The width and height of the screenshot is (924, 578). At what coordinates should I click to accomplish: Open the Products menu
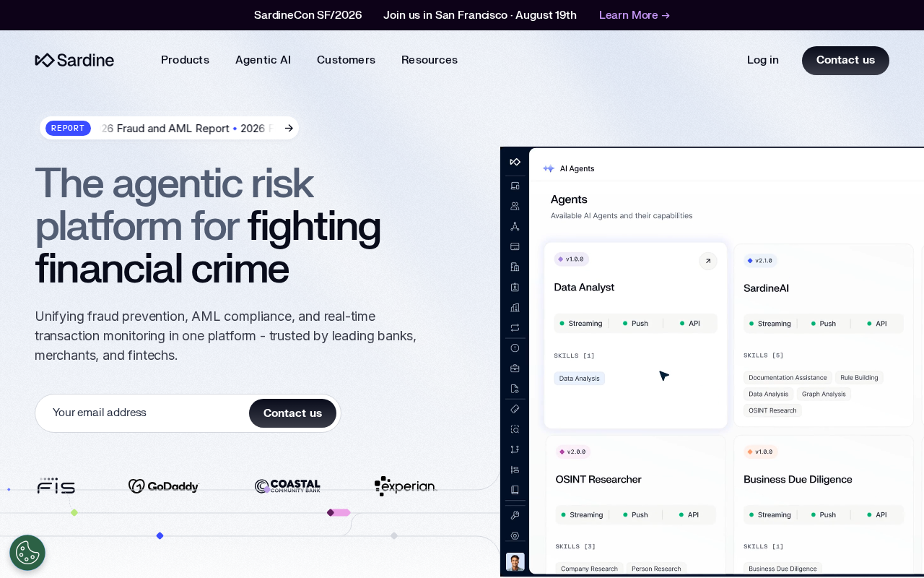click(x=185, y=60)
